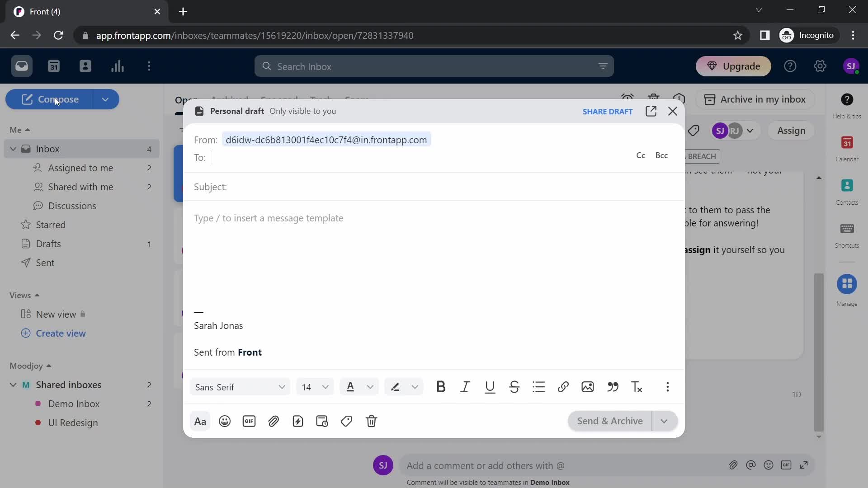Image resolution: width=868 pixels, height=488 pixels.
Task: Expand the Send & Archive dropdown
Action: [x=664, y=421]
